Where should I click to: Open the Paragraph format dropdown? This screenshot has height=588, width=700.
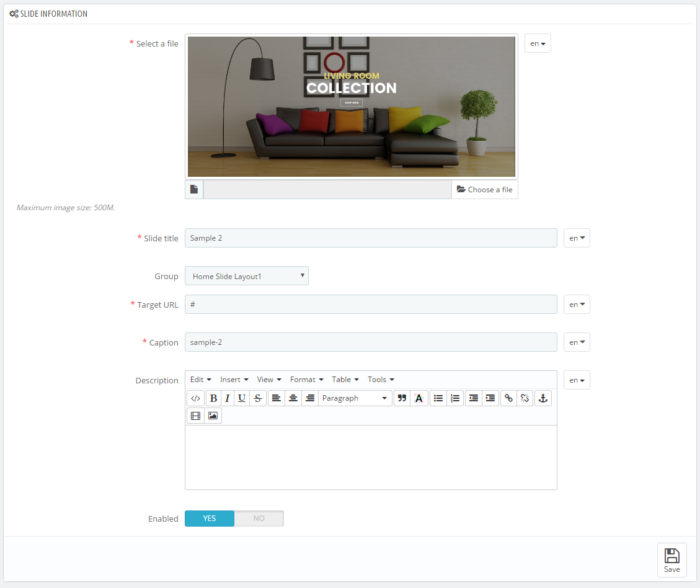pos(355,398)
